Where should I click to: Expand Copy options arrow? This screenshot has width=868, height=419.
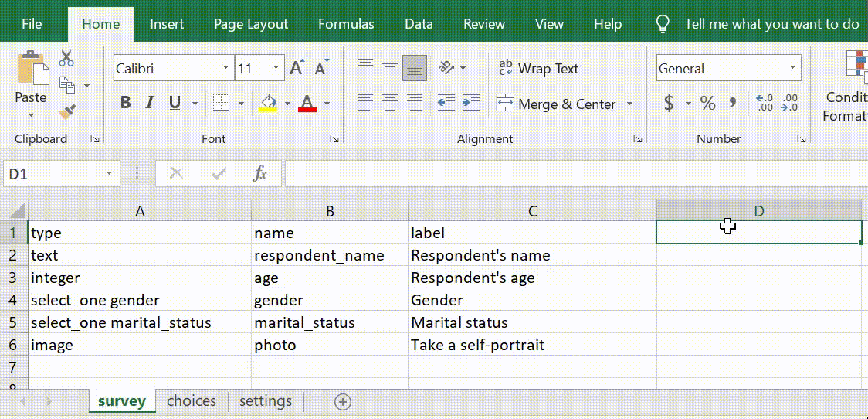coord(87,85)
